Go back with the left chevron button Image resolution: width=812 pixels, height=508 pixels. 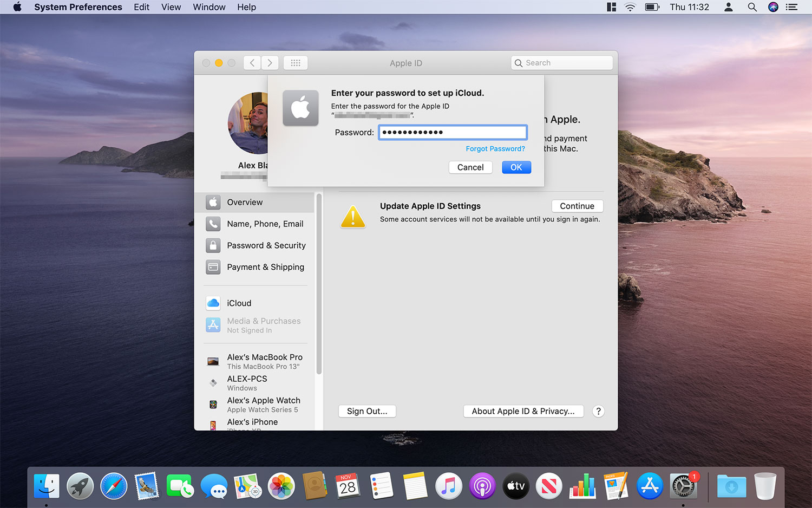pyautogui.click(x=252, y=63)
